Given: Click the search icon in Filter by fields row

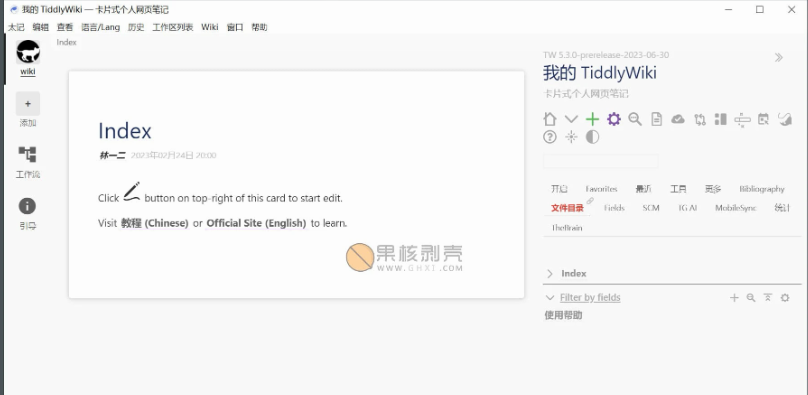Looking at the screenshot, I should 751,298.
